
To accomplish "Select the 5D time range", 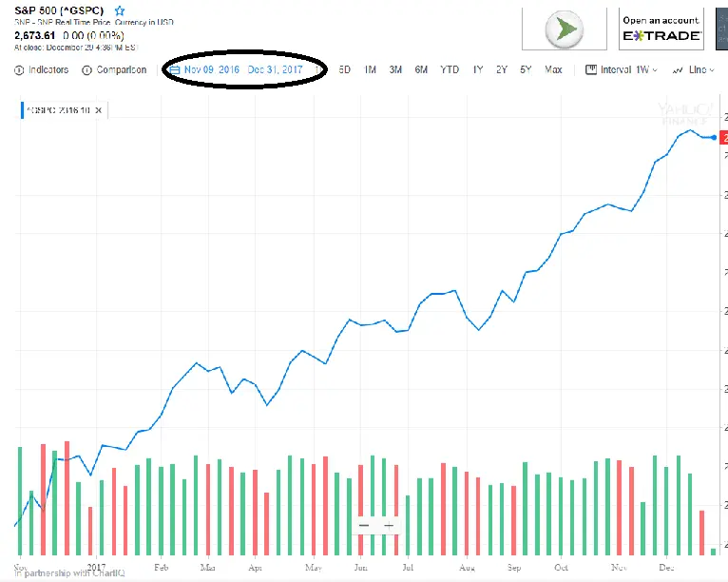I will 345,69.
